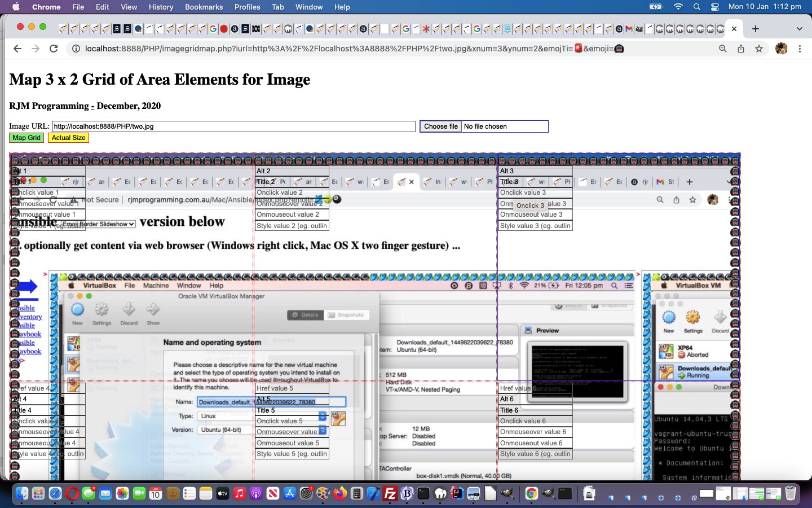Open Control Center in menu bar

pos(715,7)
